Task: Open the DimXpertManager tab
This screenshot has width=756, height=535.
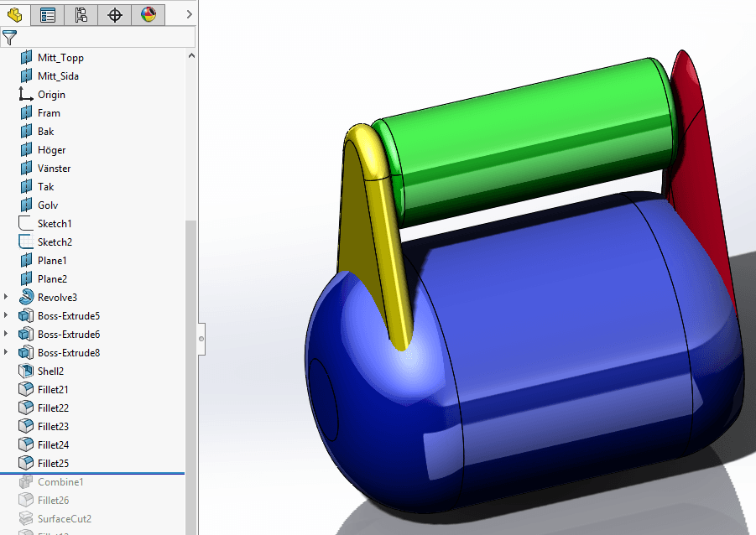Action: coord(115,14)
